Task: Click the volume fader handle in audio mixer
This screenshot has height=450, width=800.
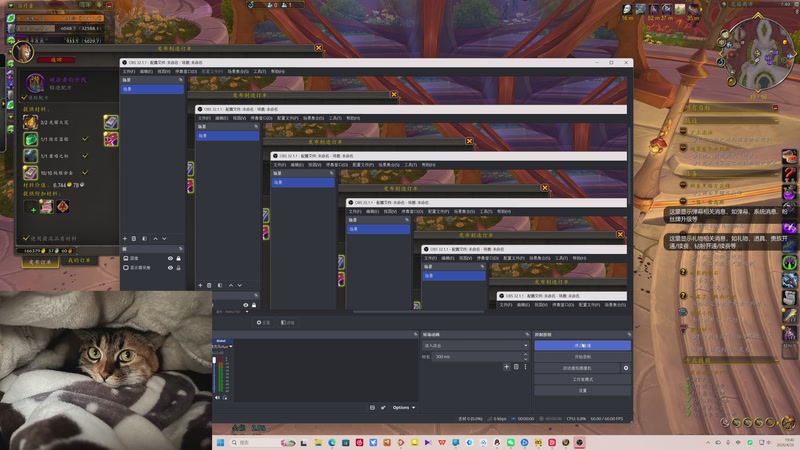Action: pyautogui.click(x=214, y=360)
